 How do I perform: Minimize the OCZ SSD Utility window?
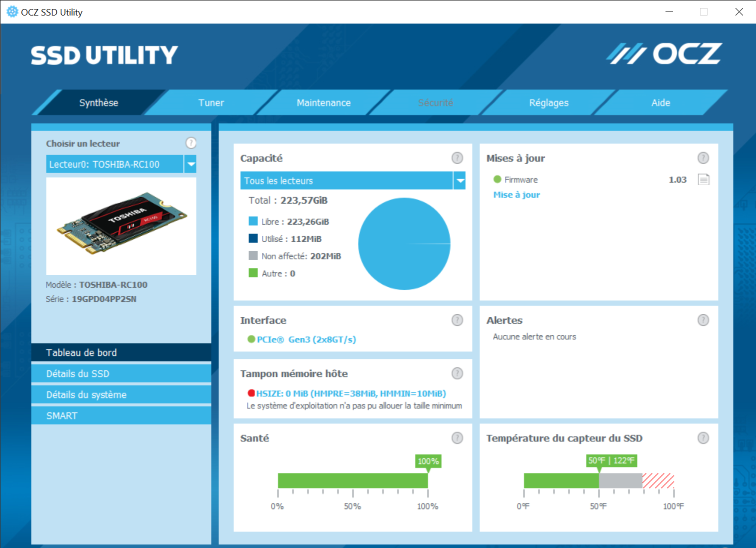(x=669, y=12)
